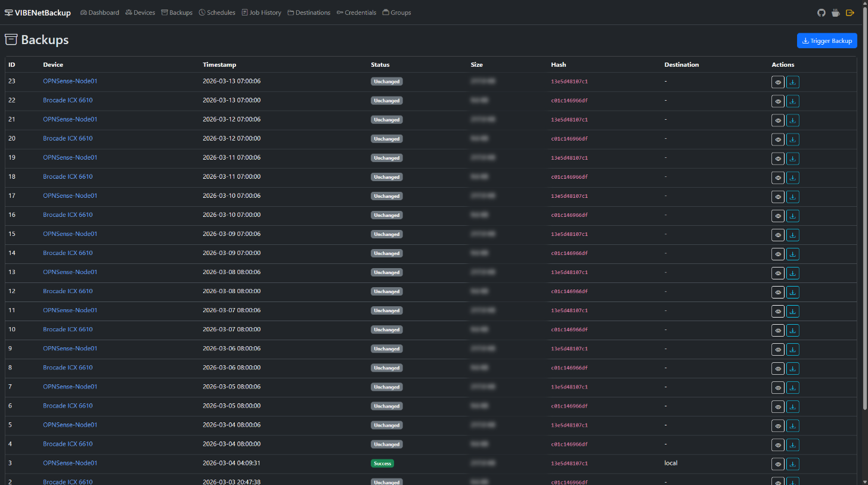The height and width of the screenshot is (485, 868).
Task: Click the VIBENetBackup brand logo
Action: tap(38, 13)
